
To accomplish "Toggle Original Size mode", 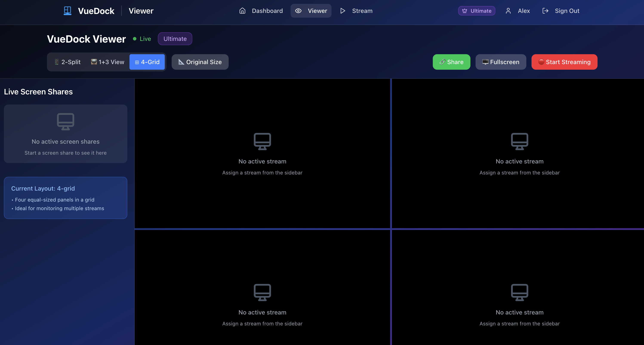I will pyautogui.click(x=200, y=62).
